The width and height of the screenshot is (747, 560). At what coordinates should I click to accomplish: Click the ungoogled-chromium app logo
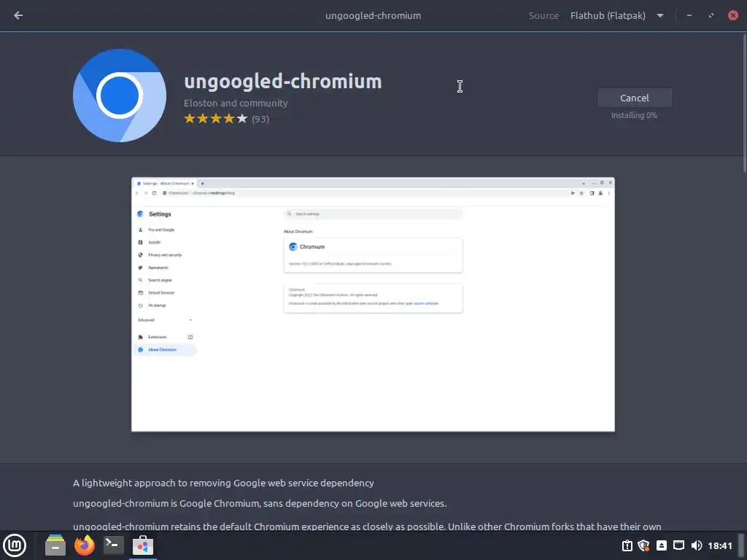tap(120, 96)
